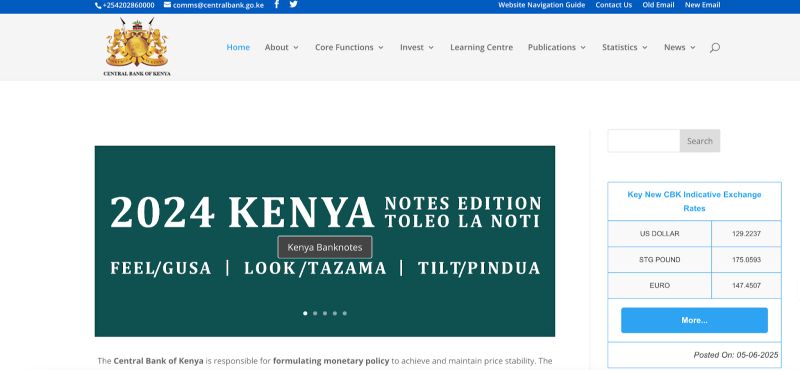Click the sidebar search text field
Viewport: 800px width, 370px height.
[x=644, y=141]
